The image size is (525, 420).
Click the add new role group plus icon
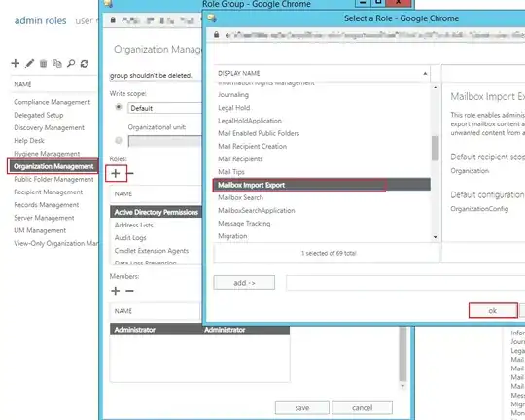pyautogui.click(x=15, y=63)
